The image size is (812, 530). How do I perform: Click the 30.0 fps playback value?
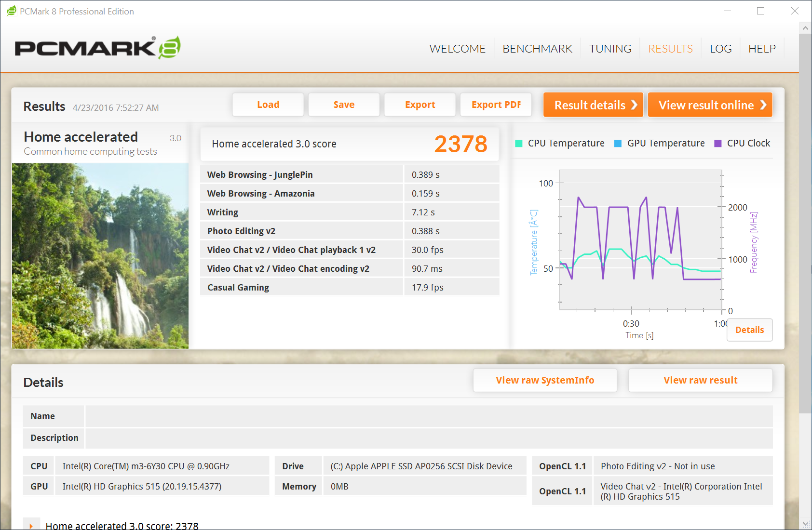coord(428,250)
